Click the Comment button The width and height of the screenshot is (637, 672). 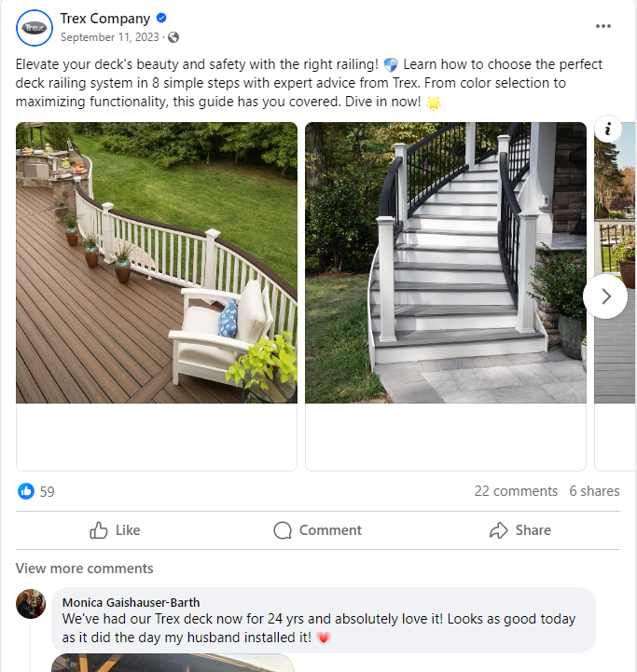[x=318, y=530]
